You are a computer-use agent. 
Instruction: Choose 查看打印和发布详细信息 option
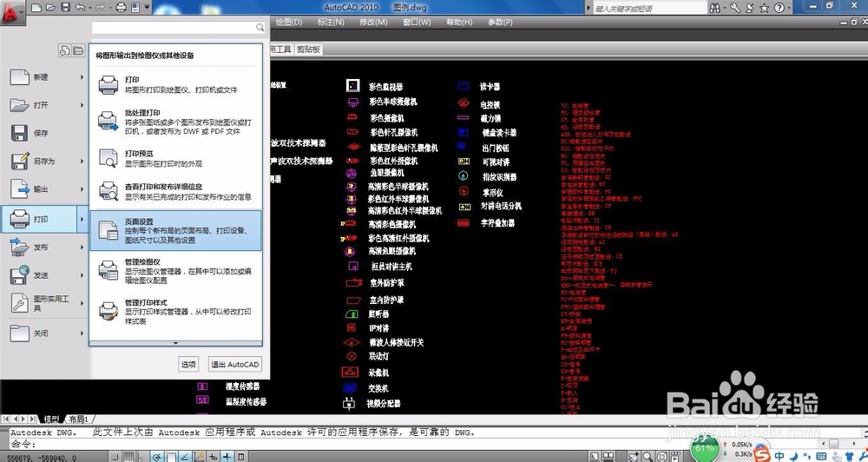pos(176,192)
